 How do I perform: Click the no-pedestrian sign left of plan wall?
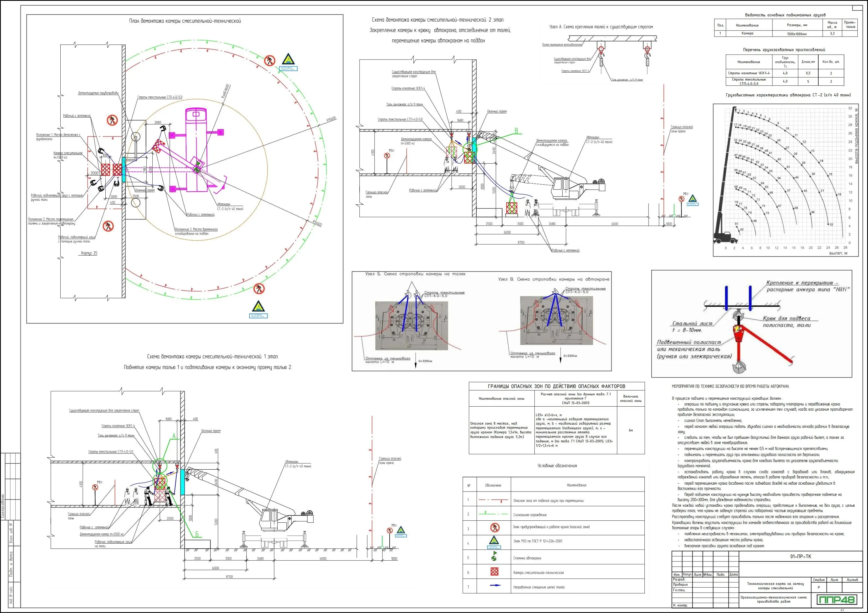pos(112,121)
